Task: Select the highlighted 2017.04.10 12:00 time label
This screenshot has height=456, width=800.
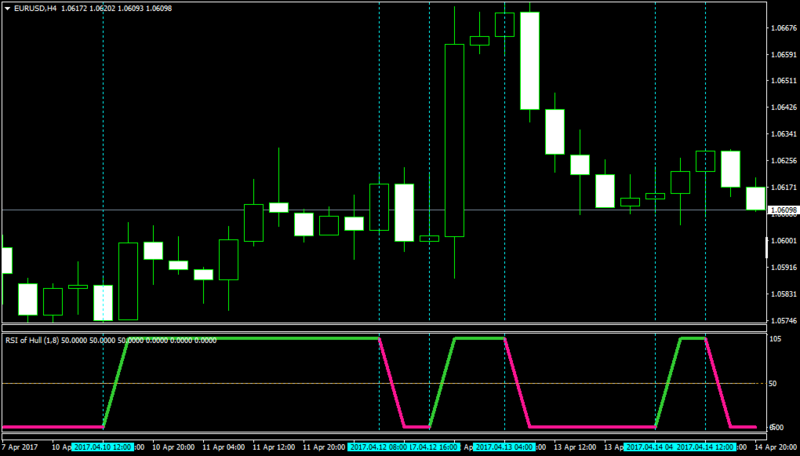Action: pos(104,447)
